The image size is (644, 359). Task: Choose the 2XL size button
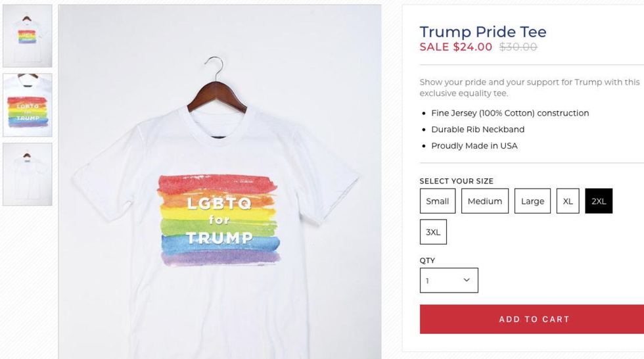click(x=599, y=201)
